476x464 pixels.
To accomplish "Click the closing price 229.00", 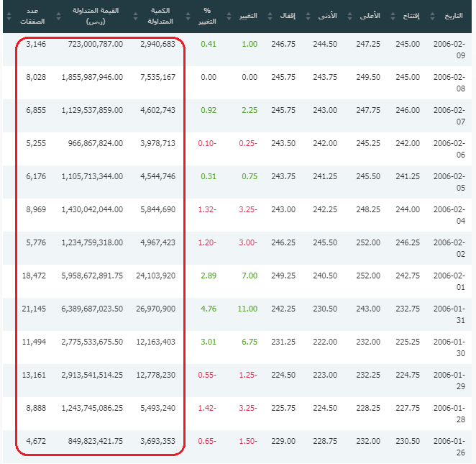I will coord(283,442).
